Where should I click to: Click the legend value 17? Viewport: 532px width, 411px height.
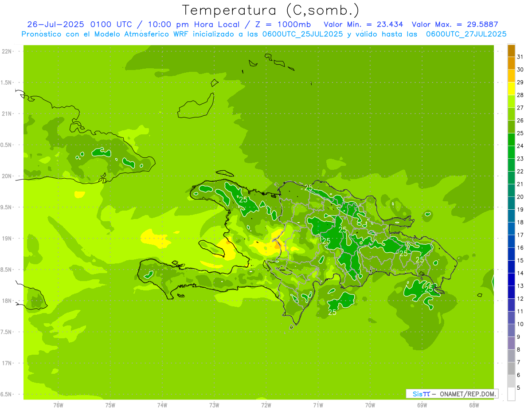520,235
